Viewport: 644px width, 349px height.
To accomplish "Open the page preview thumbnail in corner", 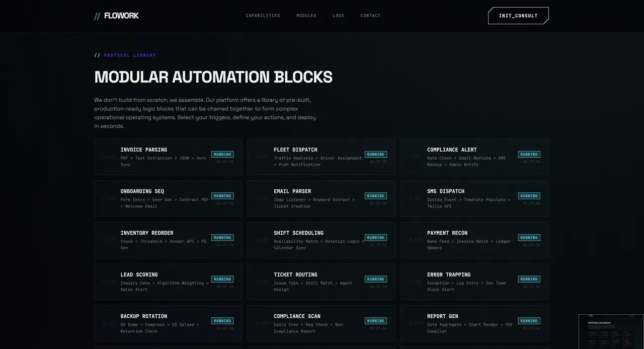I will pyautogui.click(x=611, y=331).
